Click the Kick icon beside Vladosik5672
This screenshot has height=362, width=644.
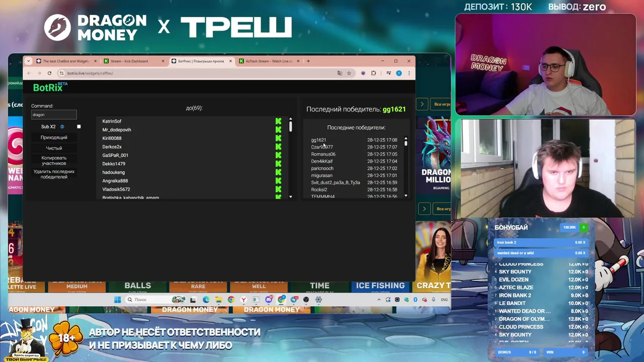tap(278, 190)
